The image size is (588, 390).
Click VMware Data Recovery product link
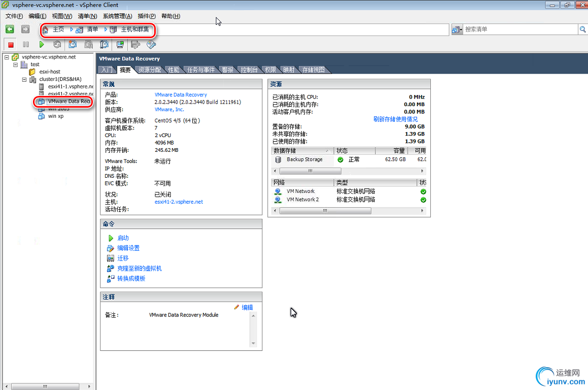[181, 94]
